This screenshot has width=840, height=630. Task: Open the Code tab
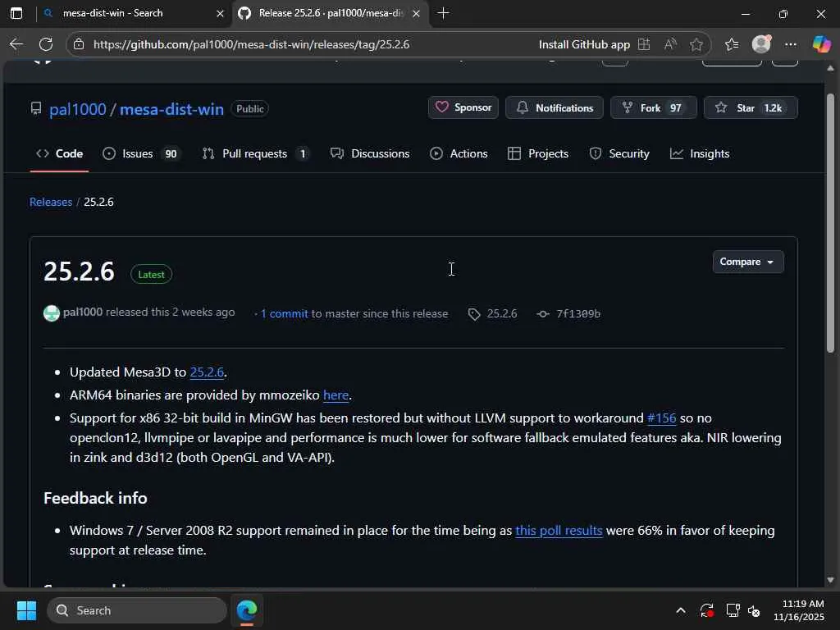(x=59, y=153)
